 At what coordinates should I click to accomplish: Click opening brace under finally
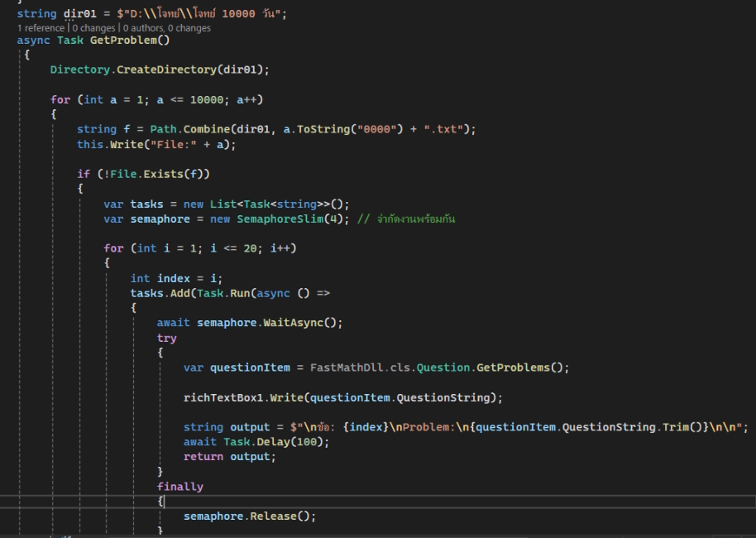point(160,502)
